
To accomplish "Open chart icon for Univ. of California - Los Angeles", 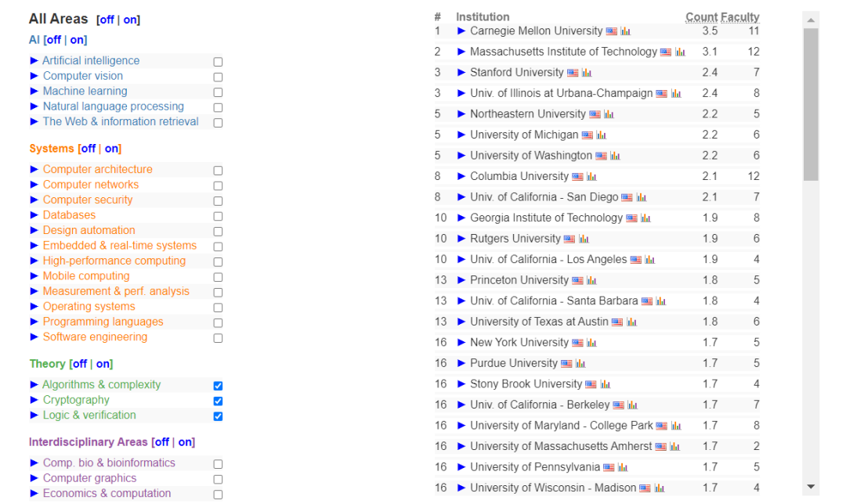I will [649, 260].
